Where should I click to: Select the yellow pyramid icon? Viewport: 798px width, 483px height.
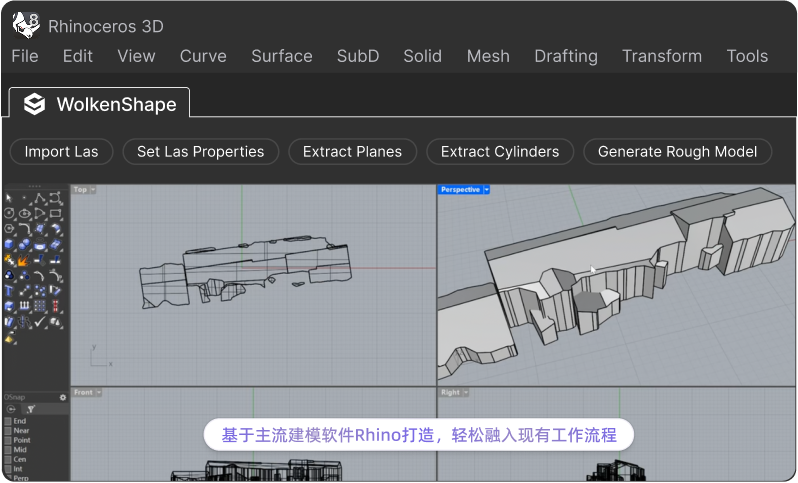click(x=9, y=338)
